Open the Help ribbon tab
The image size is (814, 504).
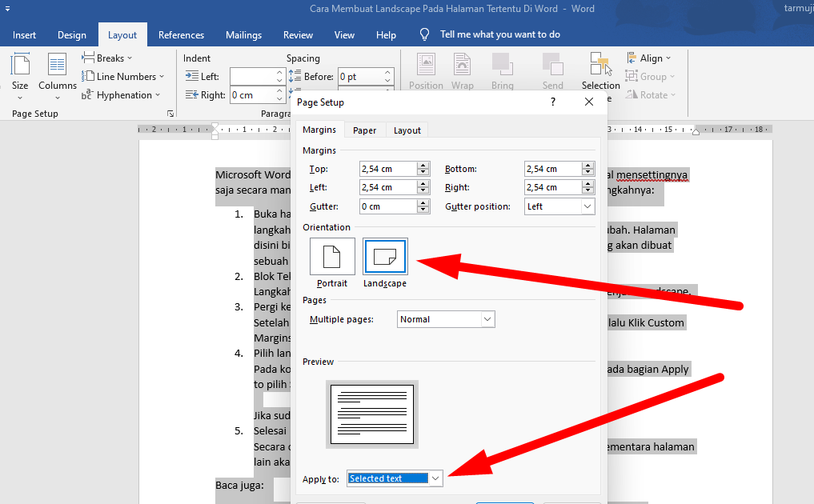386,34
